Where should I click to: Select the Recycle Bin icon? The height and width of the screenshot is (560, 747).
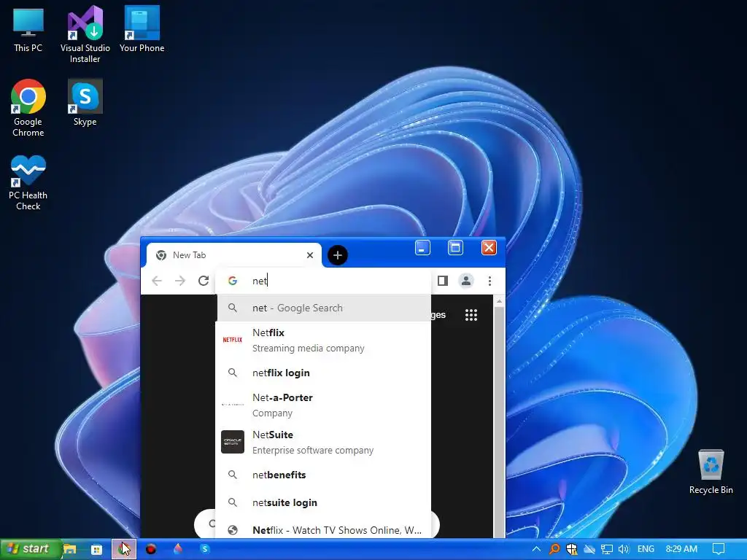(x=711, y=472)
